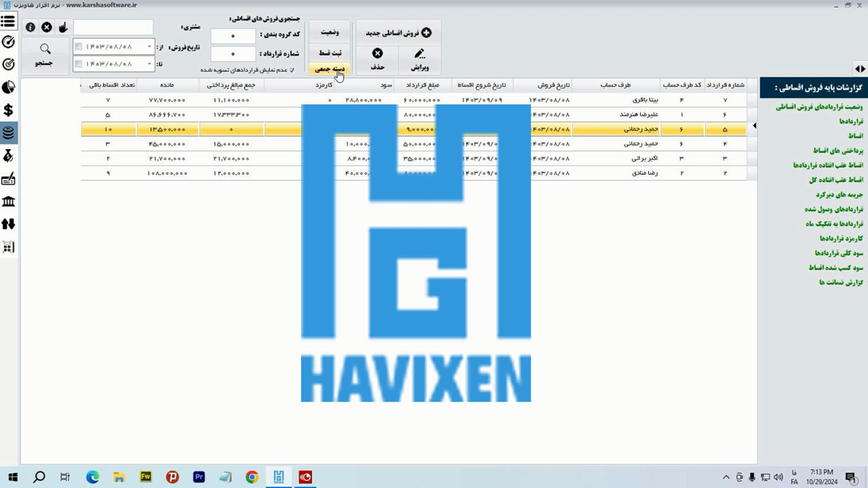Sort by شماره قرارداد column header
This screenshot has height=488, width=868.
coord(725,85)
